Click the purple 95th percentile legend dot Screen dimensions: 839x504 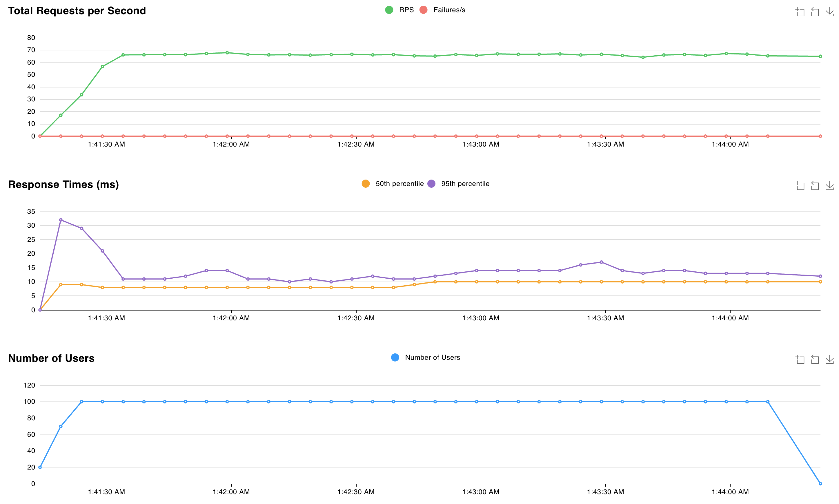pyautogui.click(x=431, y=184)
